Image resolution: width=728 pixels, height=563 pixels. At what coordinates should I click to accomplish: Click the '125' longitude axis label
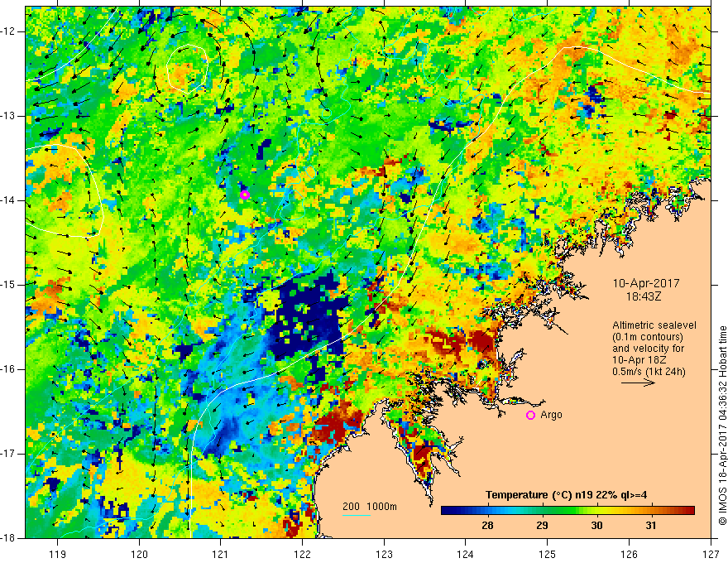pos(548,554)
